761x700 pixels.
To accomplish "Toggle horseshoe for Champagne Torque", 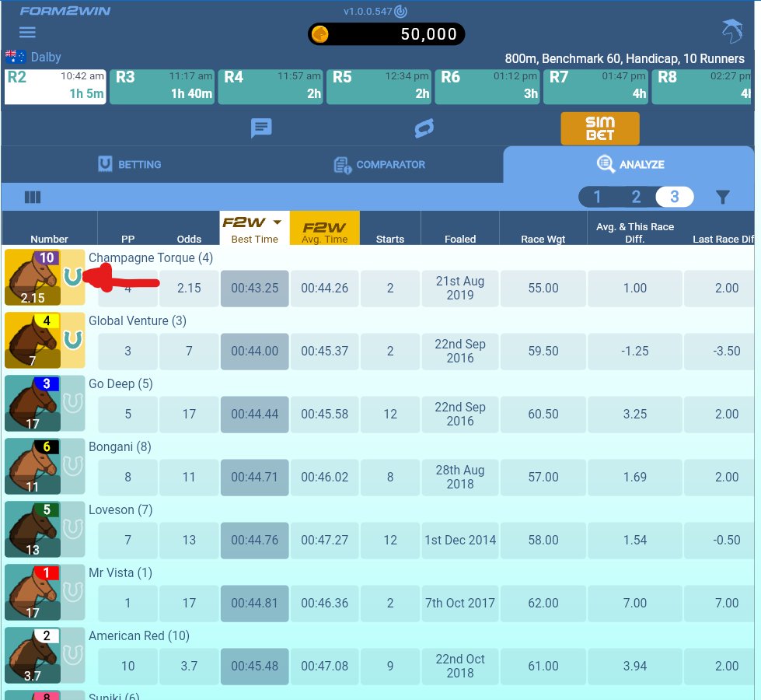I will (x=73, y=277).
